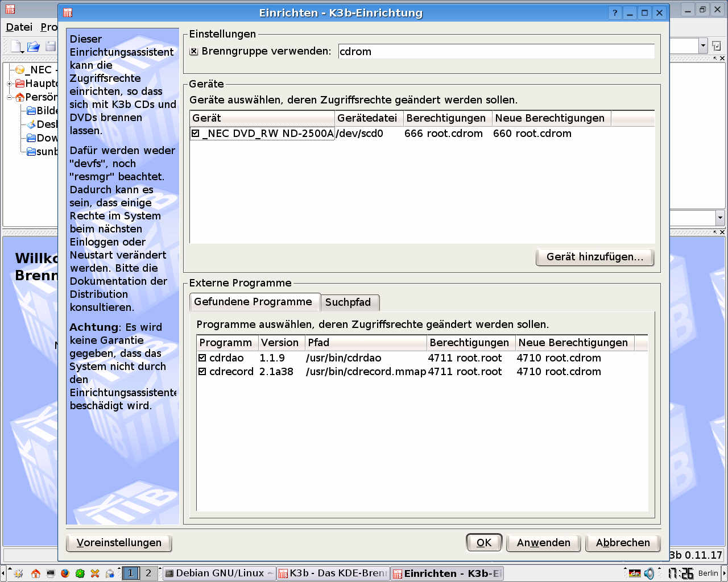Click the 'Pfad' column header

click(366, 343)
